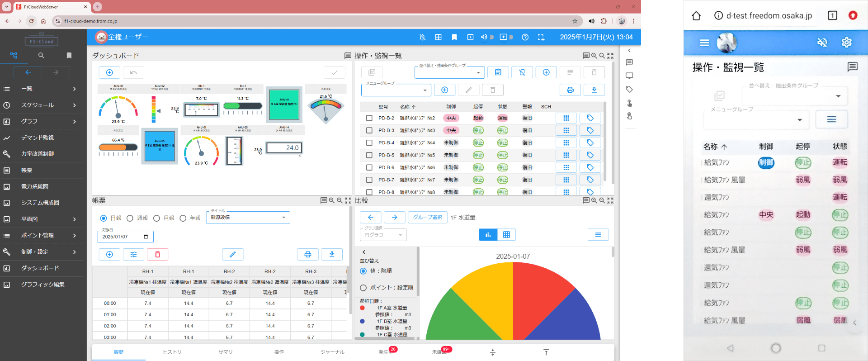Click the グループ選択 button
Viewport: 868px width, 361px height.
click(x=427, y=217)
